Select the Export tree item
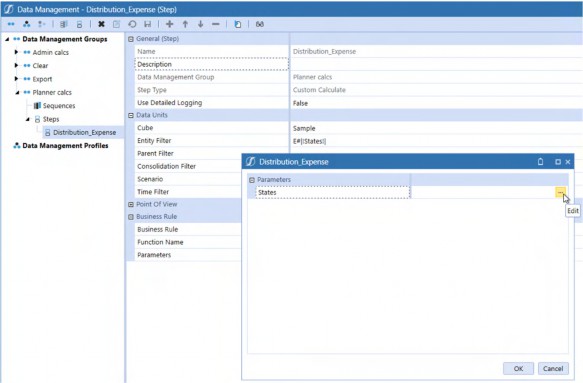583x383 pixels. pyautogui.click(x=42, y=79)
